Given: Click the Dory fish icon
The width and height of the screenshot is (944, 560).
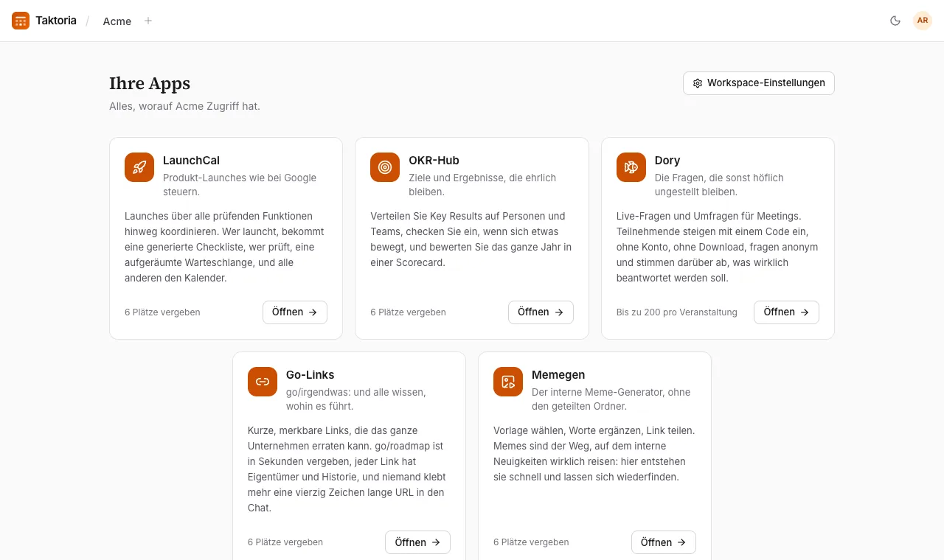Looking at the screenshot, I should (x=631, y=167).
